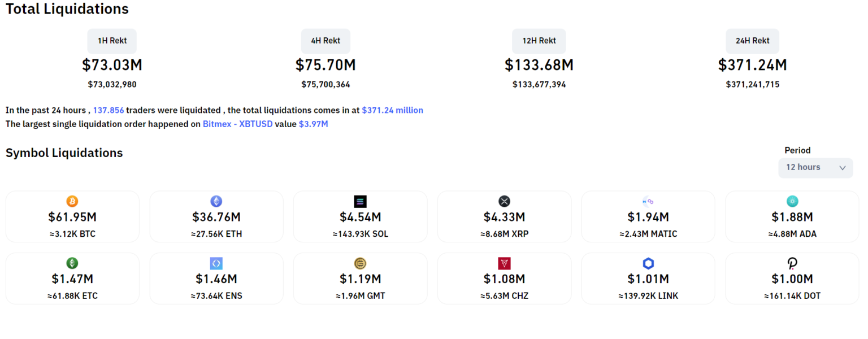
Task: Click the 137.856 traders liquidated link
Action: (x=108, y=110)
